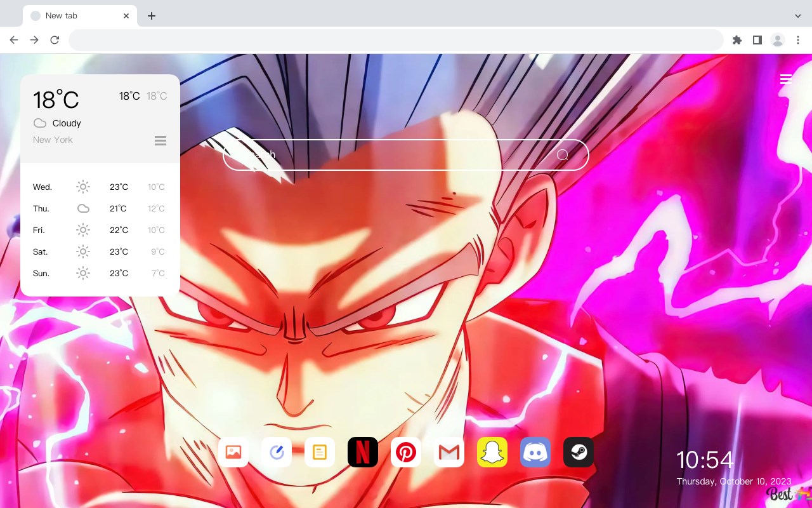Click the magnifier search icon
Viewport: 812px width, 508px height.
click(x=563, y=155)
